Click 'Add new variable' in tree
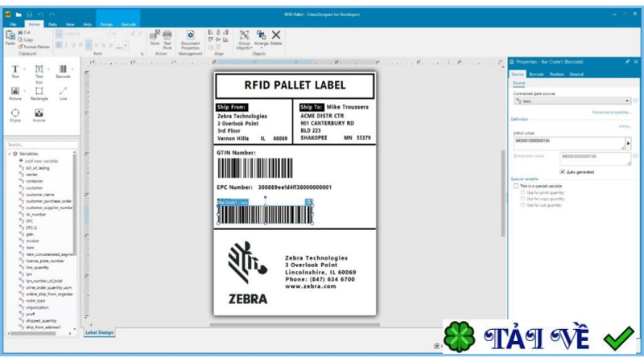644x362 pixels. pos(41,161)
